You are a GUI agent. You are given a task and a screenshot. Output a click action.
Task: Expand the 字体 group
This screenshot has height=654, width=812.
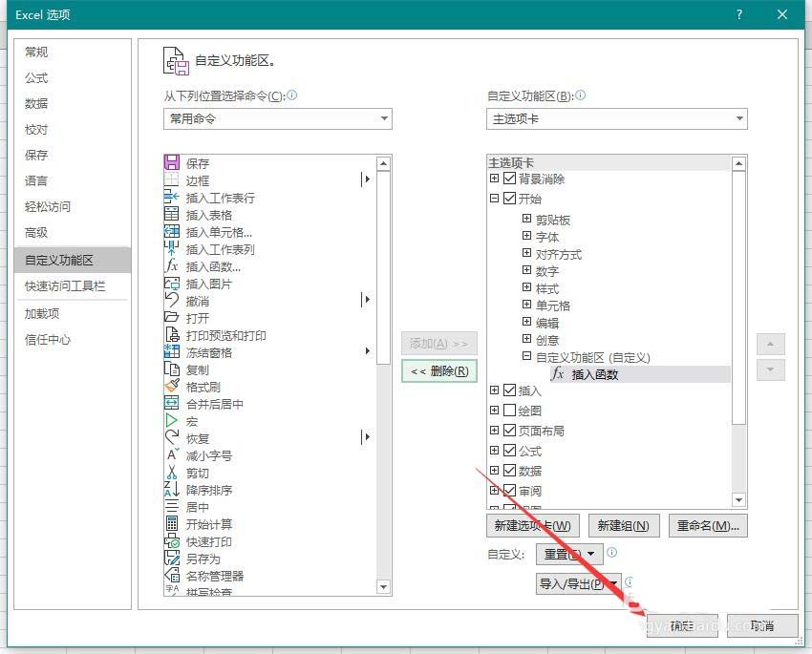pos(526,236)
